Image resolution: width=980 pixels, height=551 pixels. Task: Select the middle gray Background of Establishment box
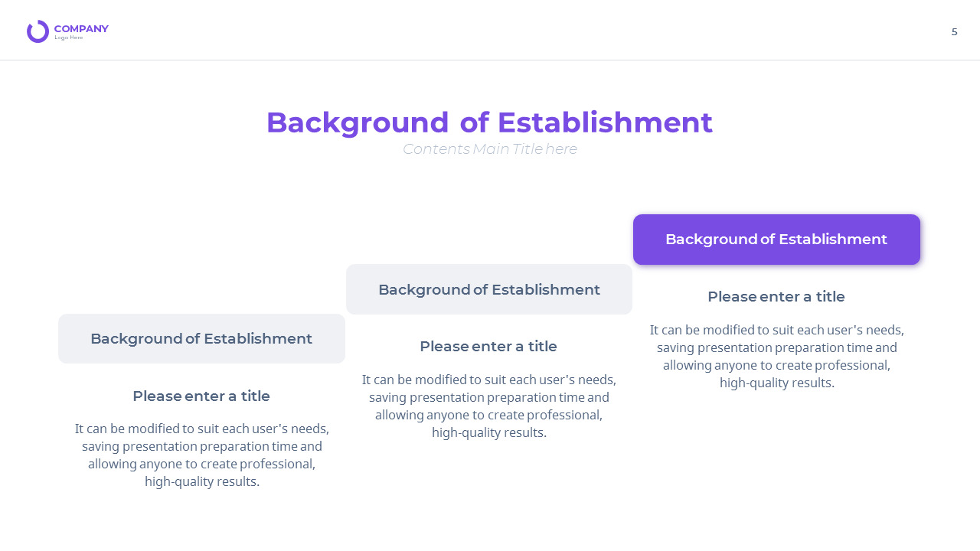coord(489,289)
